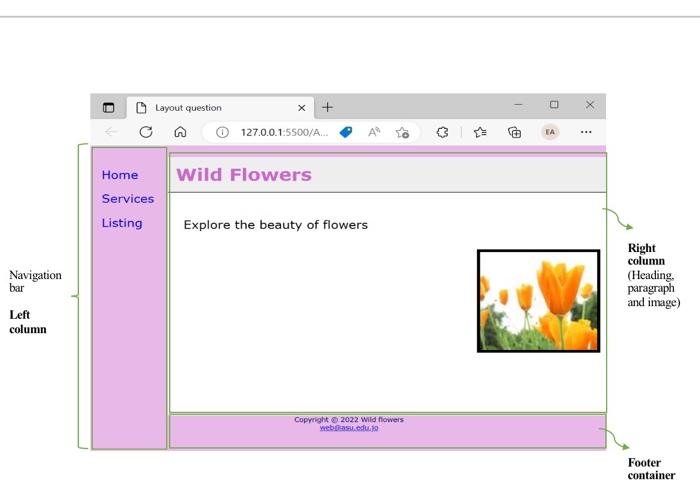Viewport: 700px width, 489px height.
Task: Click the Wild Flowers heading
Action: tap(244, 175)
